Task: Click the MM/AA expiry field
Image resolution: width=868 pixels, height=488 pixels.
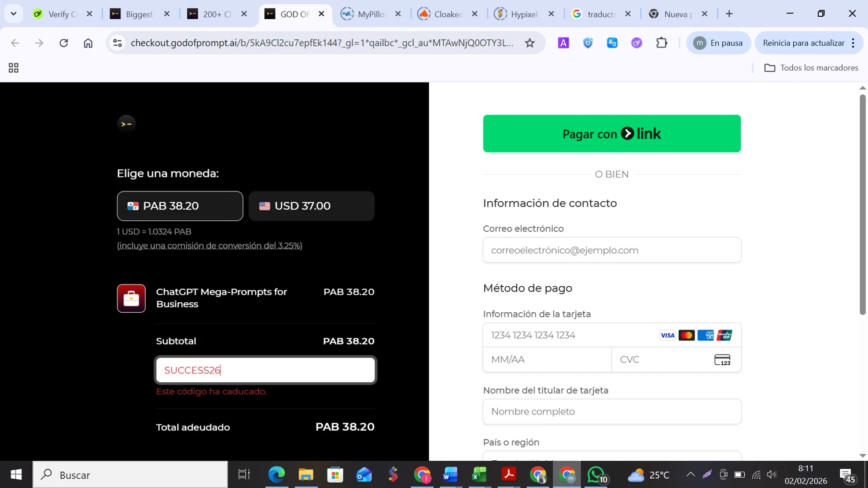Action: pyautogui.click(x=547, y=360)
